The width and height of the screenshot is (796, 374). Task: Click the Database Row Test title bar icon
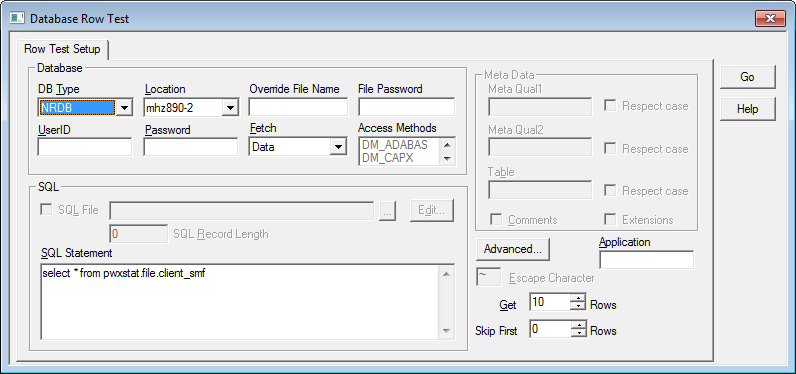[17, 19]
